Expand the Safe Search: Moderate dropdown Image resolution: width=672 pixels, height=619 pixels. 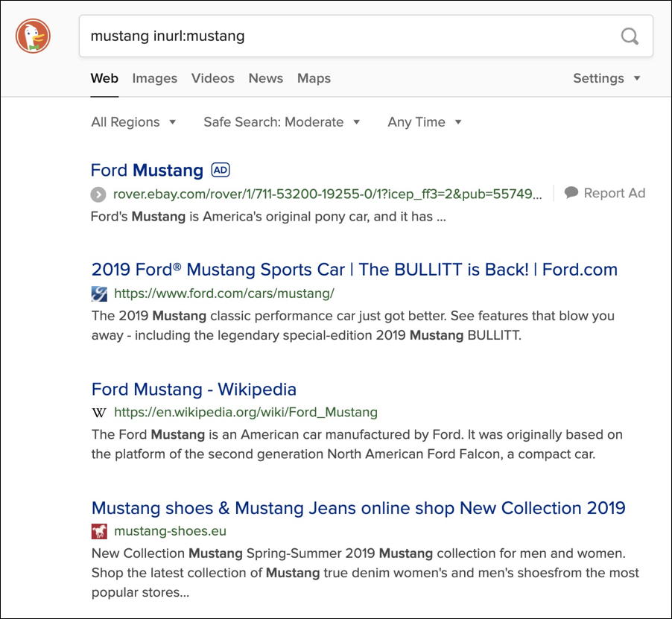pos(282,122)
